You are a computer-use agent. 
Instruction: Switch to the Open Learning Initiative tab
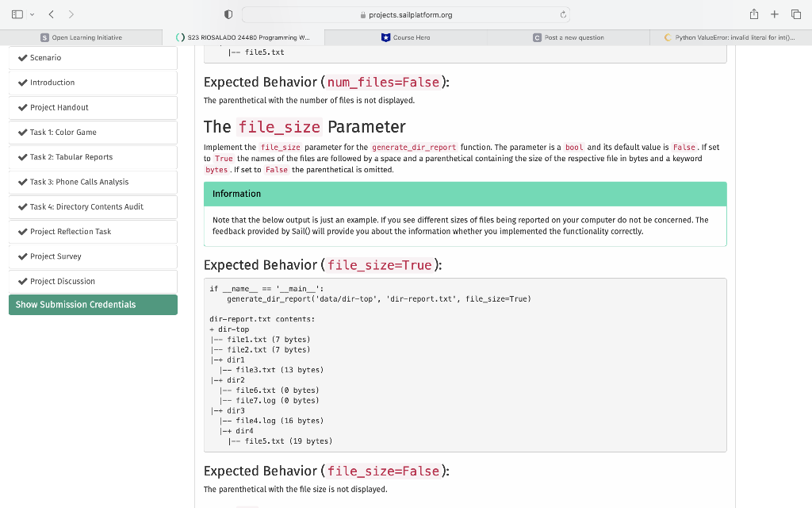pos(82,37)
